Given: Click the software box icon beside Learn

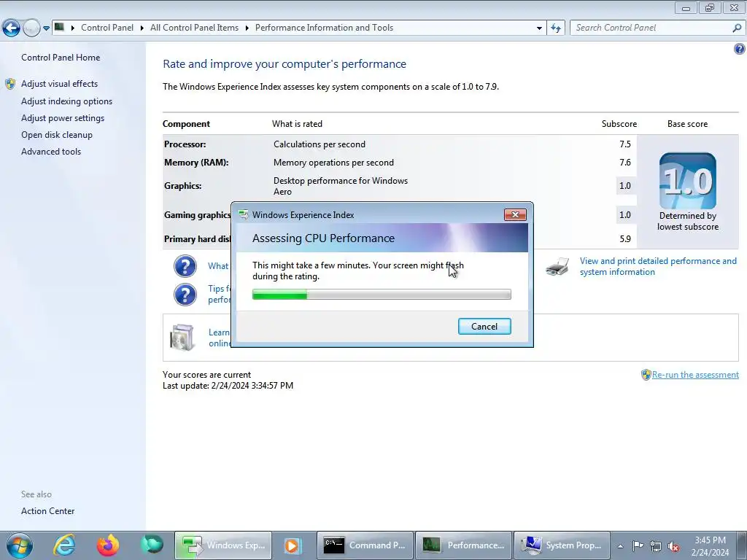Looking at the screenshot, I should click(x=182, y=338).
